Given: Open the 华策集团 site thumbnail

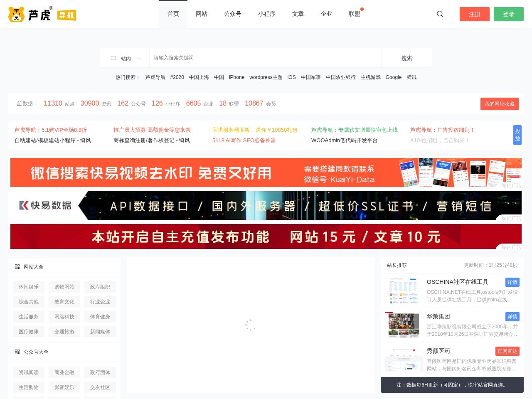Looking at the screenshot, I should pyautogui.click(x=401, y=325).
